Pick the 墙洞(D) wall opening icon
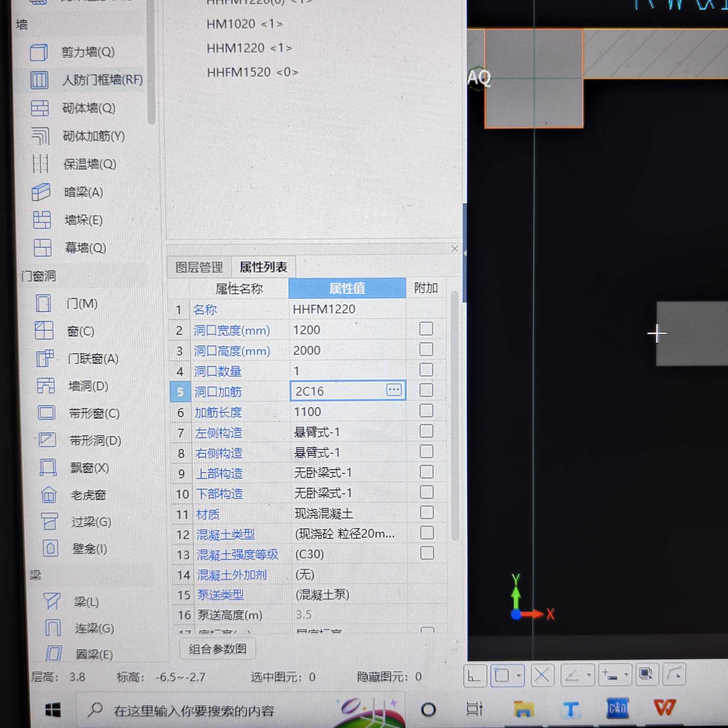The width and height of the screenshot is (728, 728). point(46,386)
